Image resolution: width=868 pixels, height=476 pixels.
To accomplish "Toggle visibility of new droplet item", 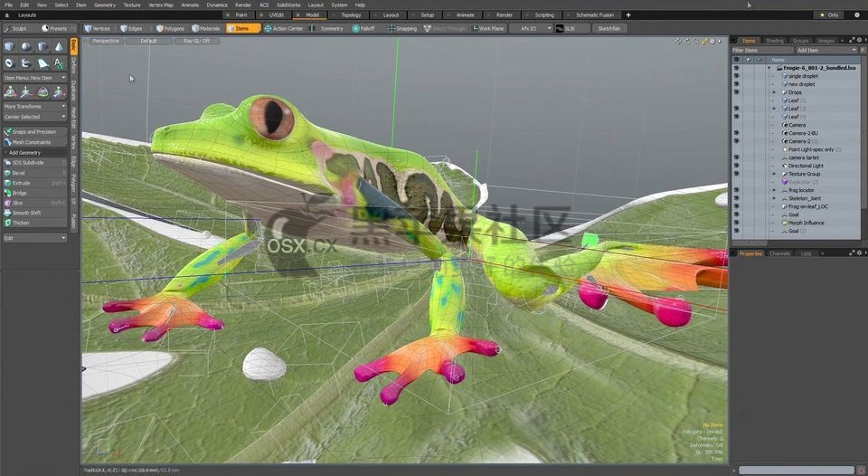I will click(736, 84).
